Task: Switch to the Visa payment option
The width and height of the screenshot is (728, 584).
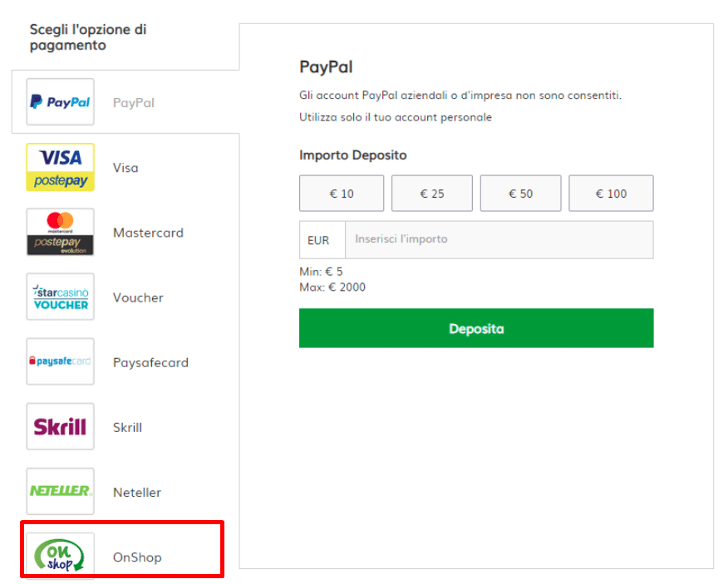Action: click(125, 168)
